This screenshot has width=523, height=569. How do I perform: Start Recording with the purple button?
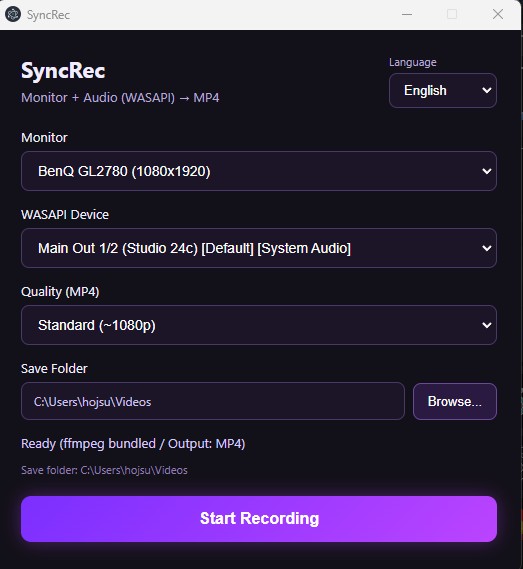point(259,519)
